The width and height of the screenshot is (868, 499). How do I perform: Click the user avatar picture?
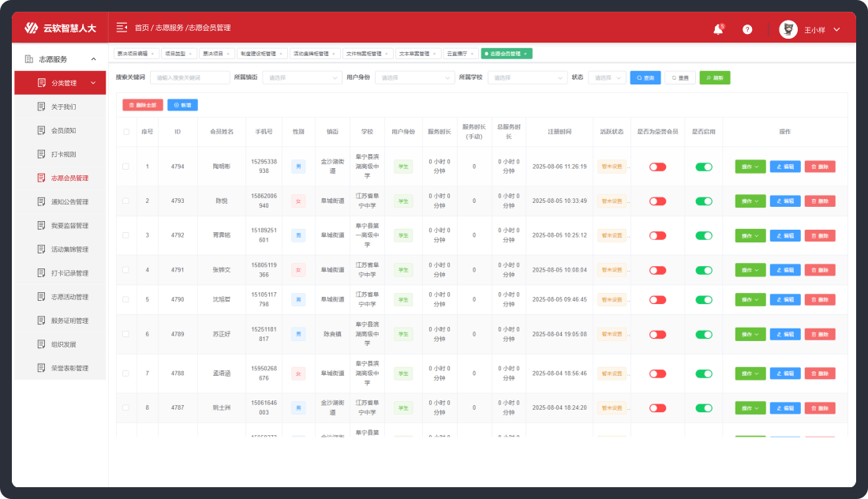(788, 29)
